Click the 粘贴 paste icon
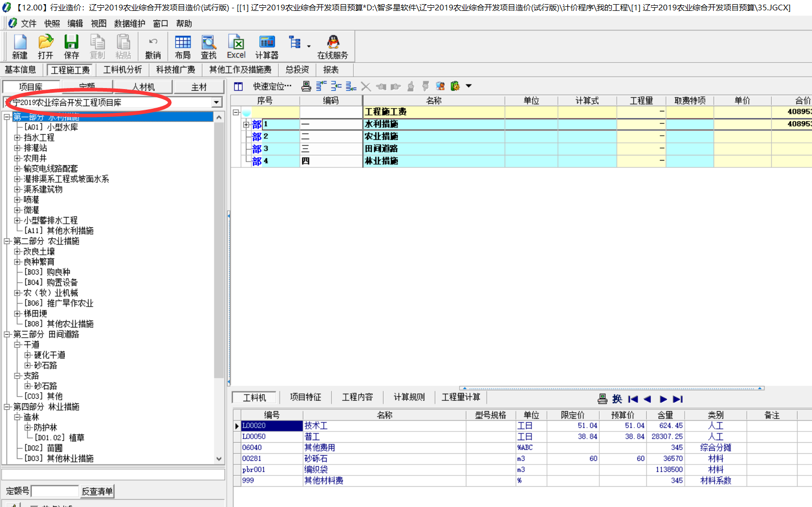 [123, 47]
